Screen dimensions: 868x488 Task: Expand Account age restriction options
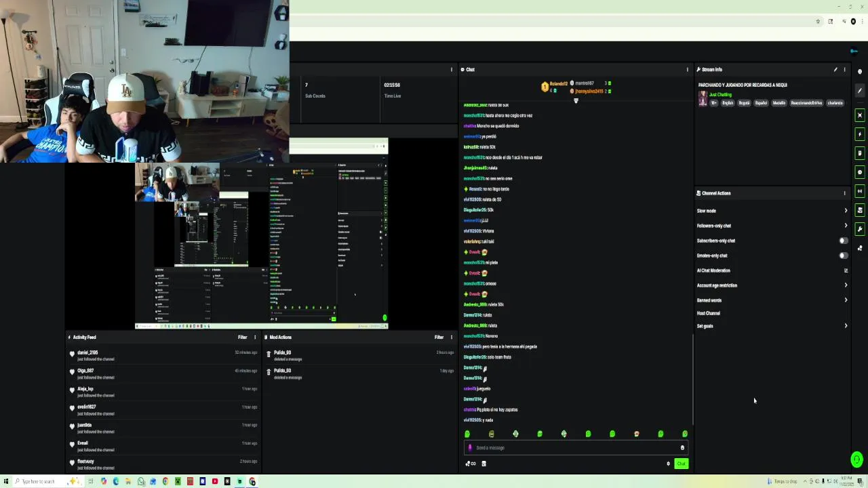tap(846, 285)
